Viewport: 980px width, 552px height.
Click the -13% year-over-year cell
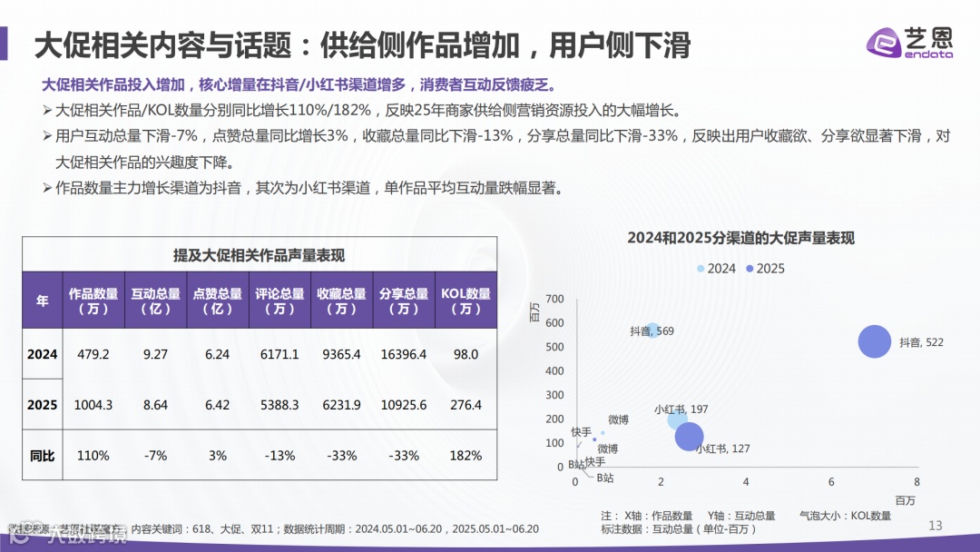(x=279, y=456)
